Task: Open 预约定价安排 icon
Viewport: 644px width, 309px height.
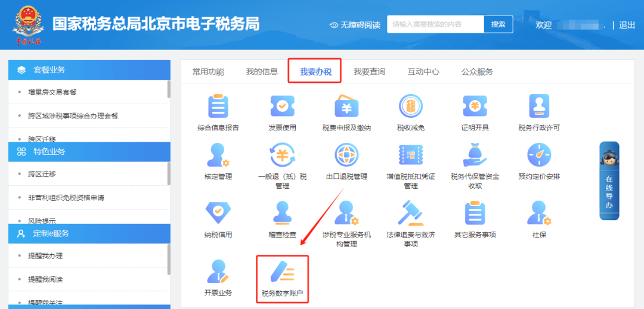Action: point(539,155)
